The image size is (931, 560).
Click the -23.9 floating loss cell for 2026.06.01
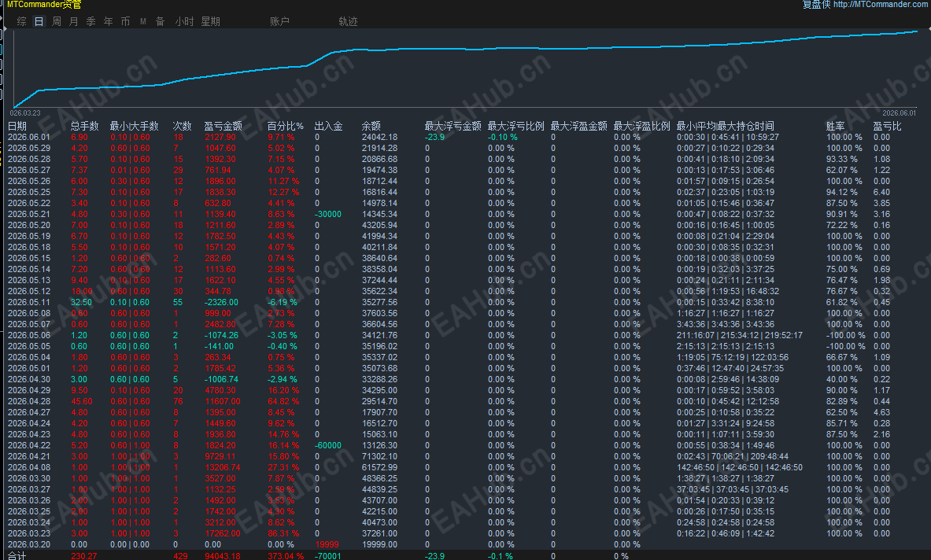pyautogui.click(x=434, y=137)
